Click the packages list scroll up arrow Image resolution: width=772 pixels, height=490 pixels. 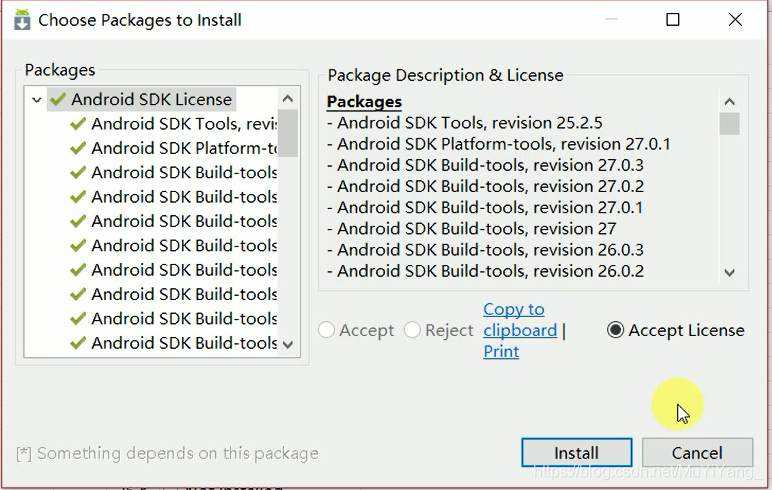(288, 99)
